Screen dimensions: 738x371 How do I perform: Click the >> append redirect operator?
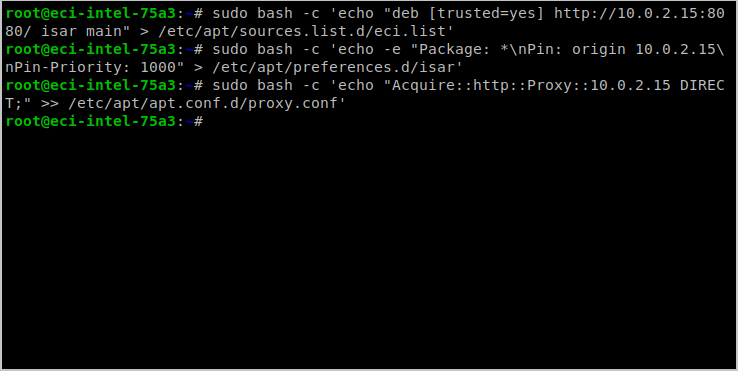(x=50, y=103)
